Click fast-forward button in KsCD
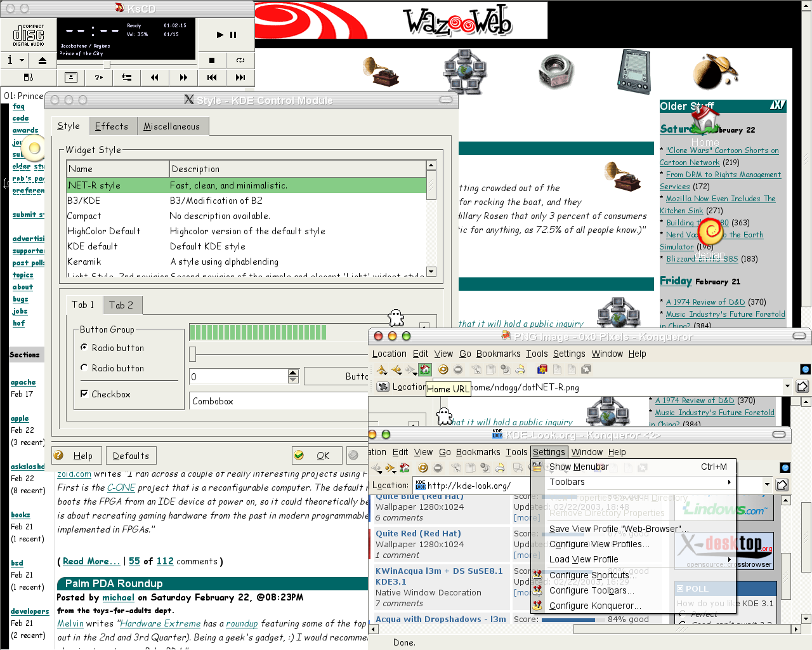This screenshot has height=650, width=812. [x=183, y=77]
